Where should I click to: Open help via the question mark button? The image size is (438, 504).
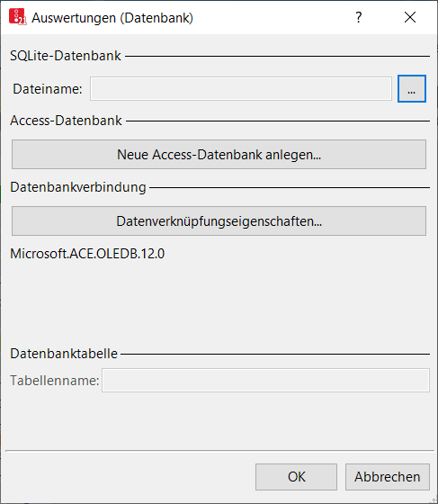pos(359,17)
